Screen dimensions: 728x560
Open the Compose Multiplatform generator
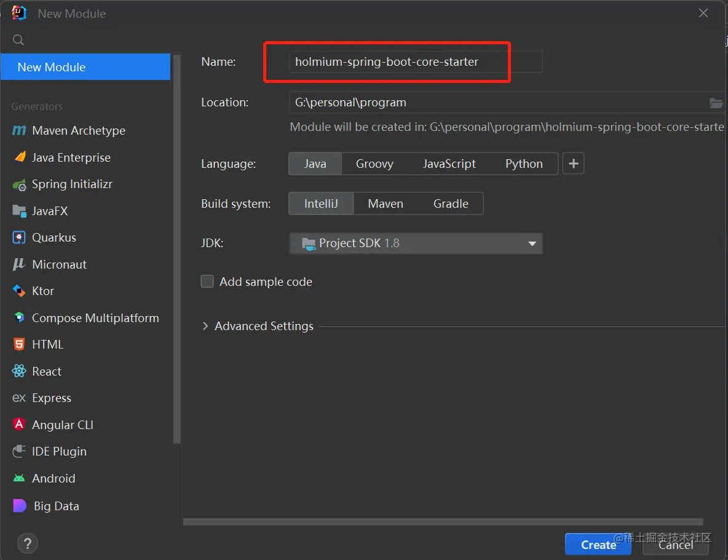pyautogui.click(x=95, y=318)
